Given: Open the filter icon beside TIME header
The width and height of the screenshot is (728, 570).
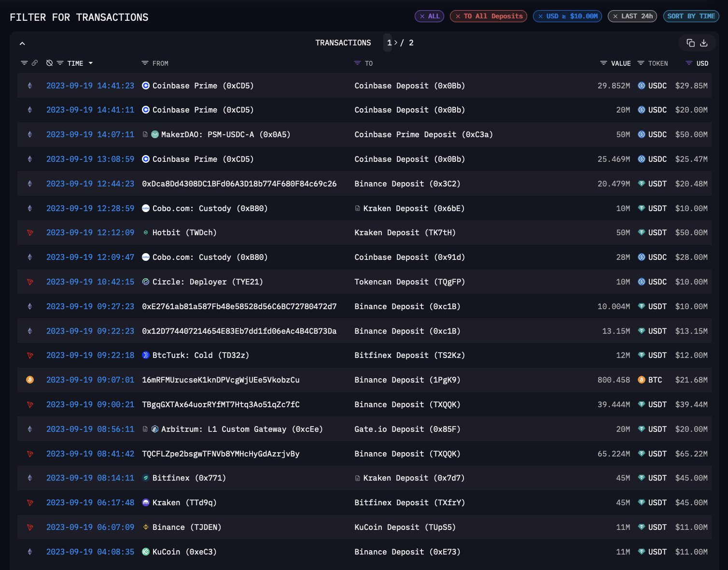Looking at the screenshot, I should [x=60, y=63].
